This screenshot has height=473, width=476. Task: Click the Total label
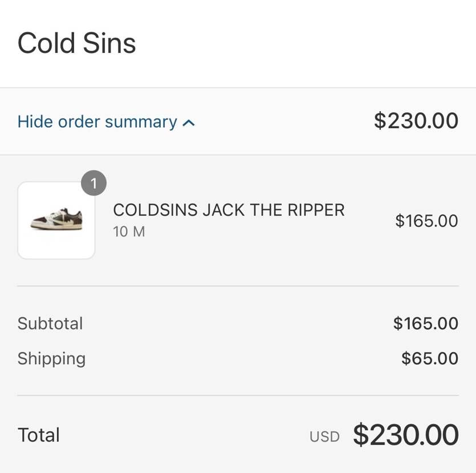pos(39,435)
